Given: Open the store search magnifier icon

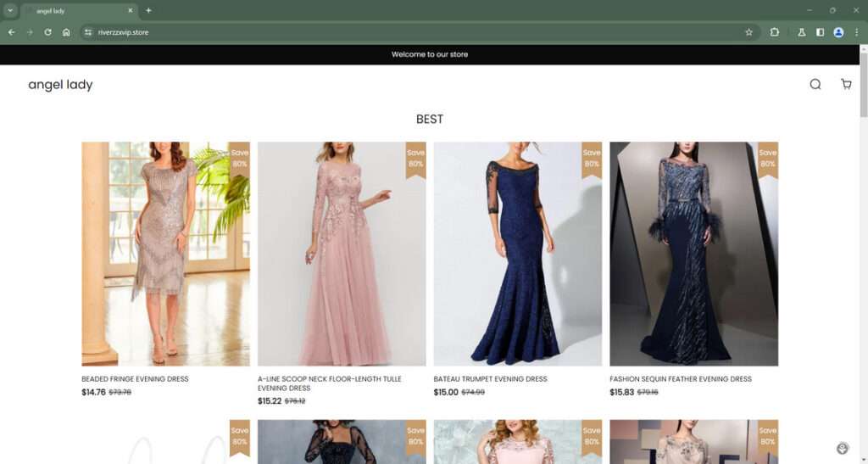Looking at the screenshot, I should point(815,84).
